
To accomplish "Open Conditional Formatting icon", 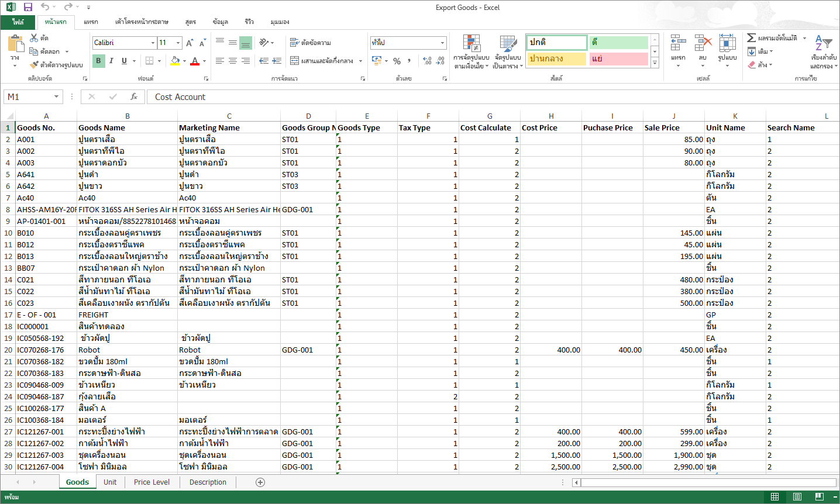I will 471,44.
